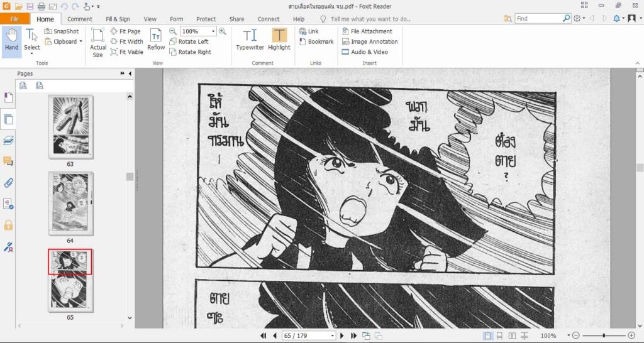Set view to Actual Size
644x343 pixels.
point(98,43)
